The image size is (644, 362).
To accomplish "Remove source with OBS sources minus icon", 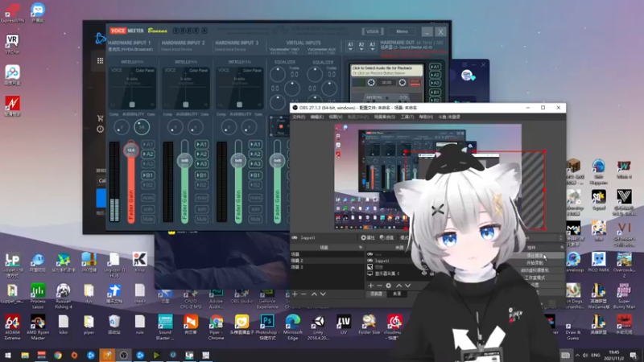I will [x=379, y=286].
